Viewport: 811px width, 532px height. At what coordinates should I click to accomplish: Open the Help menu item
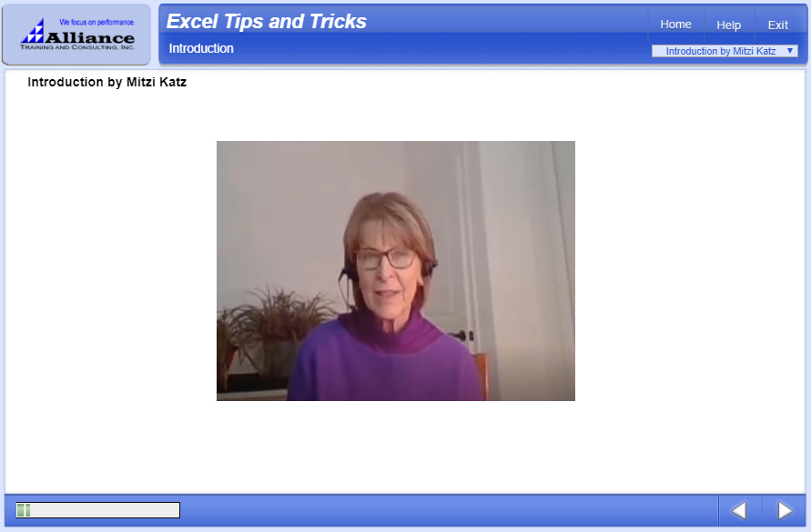click(x=728, y=25)
